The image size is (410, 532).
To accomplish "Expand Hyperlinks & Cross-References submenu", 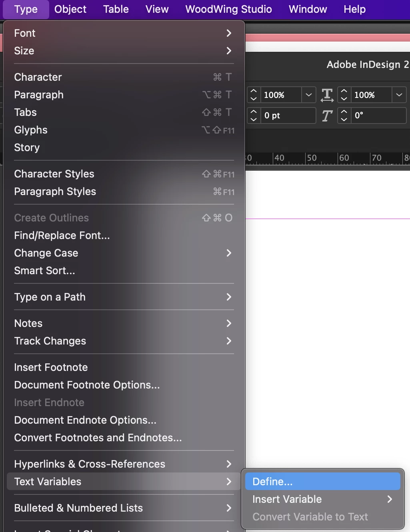I will [x=124, y=464].
